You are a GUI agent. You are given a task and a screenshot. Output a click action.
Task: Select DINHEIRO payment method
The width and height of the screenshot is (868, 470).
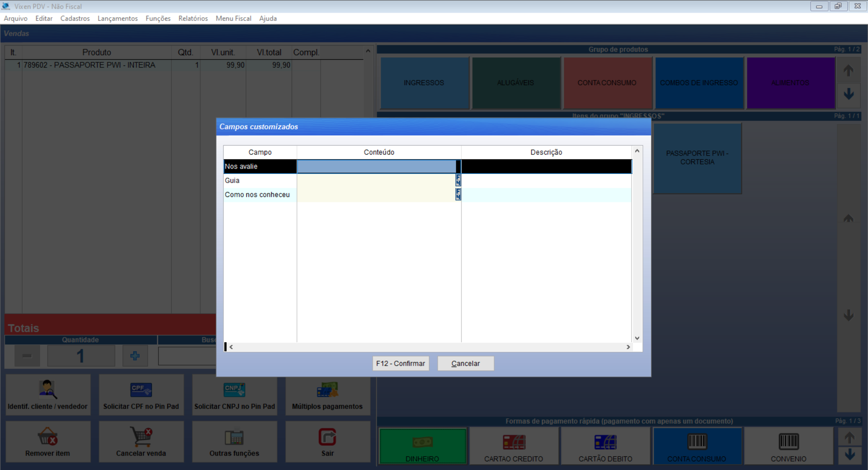[422, 446]
